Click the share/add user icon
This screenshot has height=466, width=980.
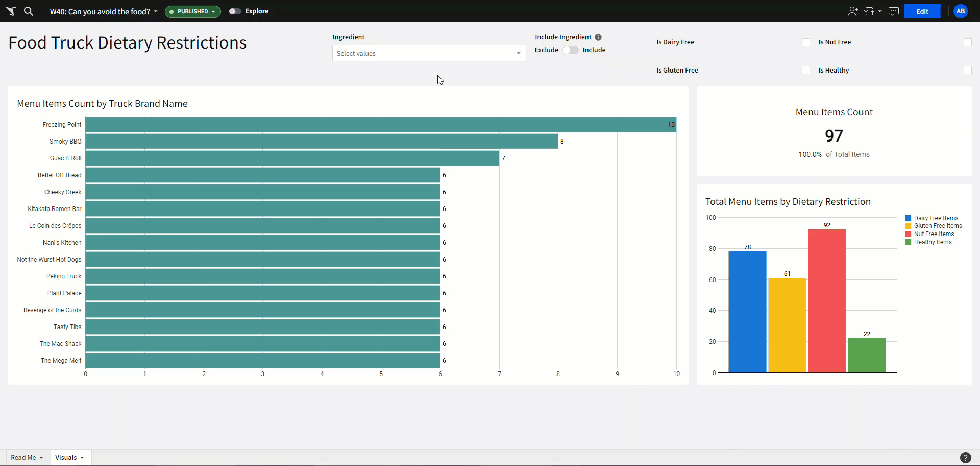852,11
